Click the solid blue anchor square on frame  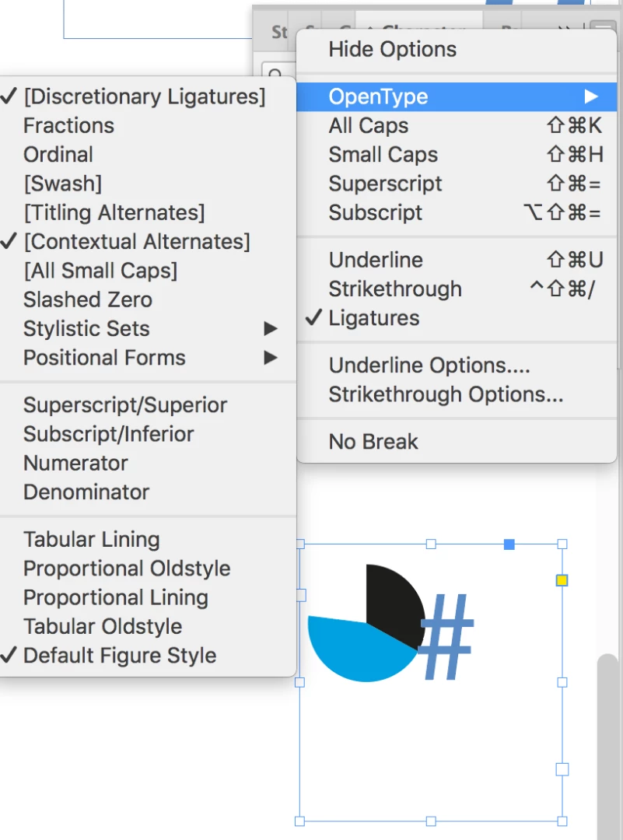point(509,544)
